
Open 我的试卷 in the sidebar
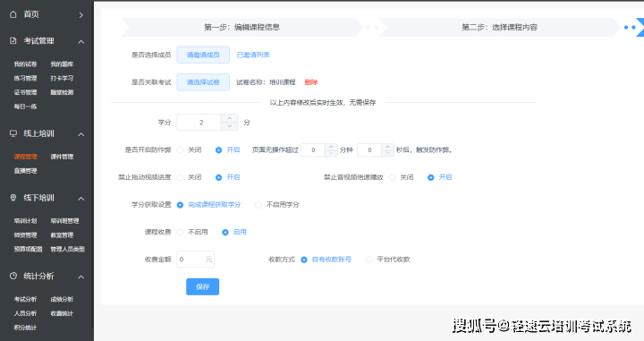pyautogui.click(x=25, y=64)
